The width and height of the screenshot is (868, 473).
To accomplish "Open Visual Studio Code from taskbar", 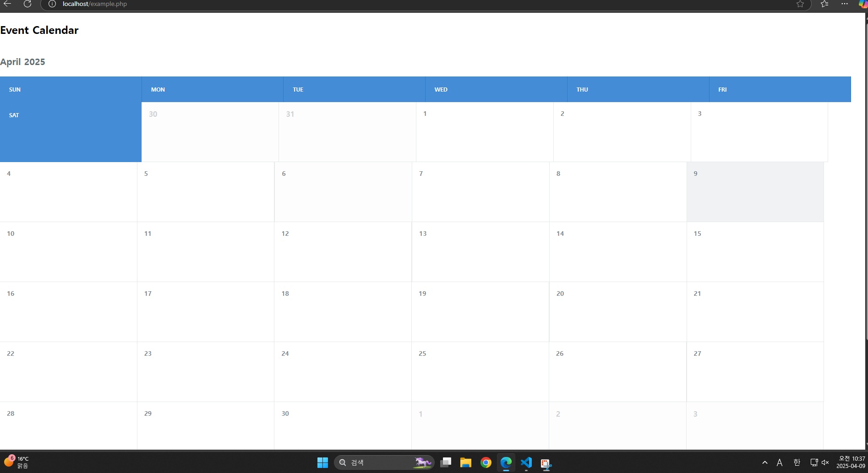I will click(x=526, y=462).
